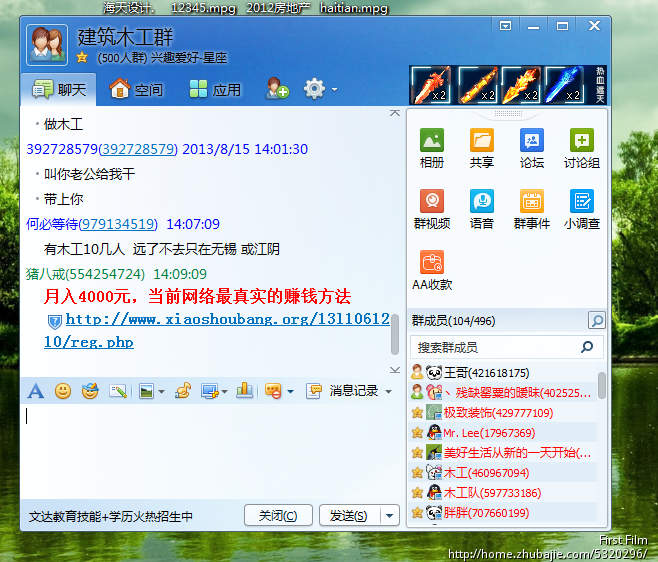Click the send picture icon
The height and width of the screenshot is (562, 658).
(x=146, y=391)
